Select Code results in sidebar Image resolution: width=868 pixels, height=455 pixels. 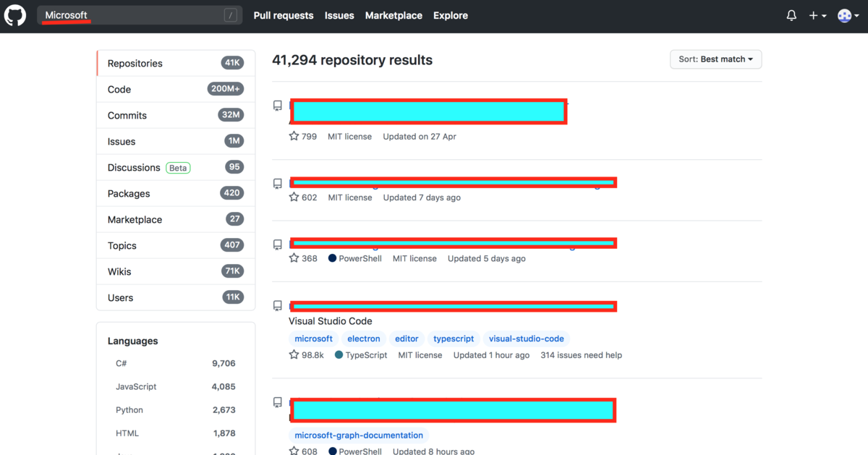(176, 89)
